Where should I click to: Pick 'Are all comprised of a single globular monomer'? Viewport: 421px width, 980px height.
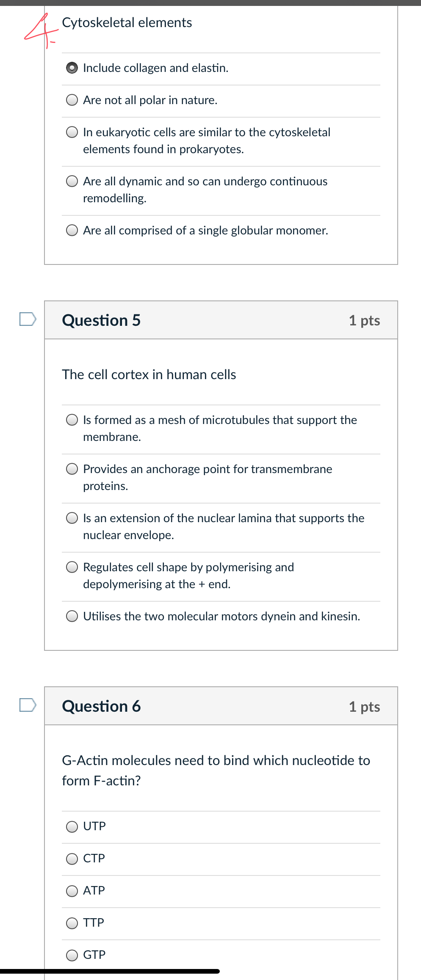[72, 230]
